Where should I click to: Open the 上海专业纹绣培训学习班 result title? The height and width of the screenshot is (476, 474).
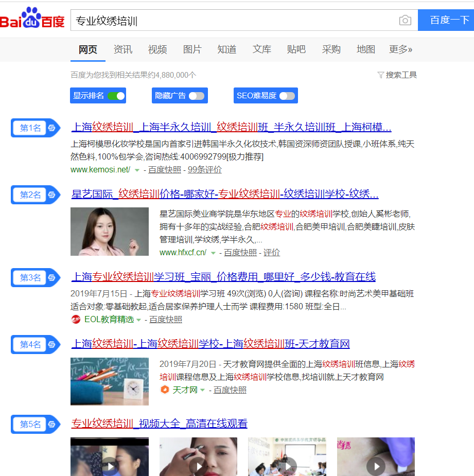point(223,276)
